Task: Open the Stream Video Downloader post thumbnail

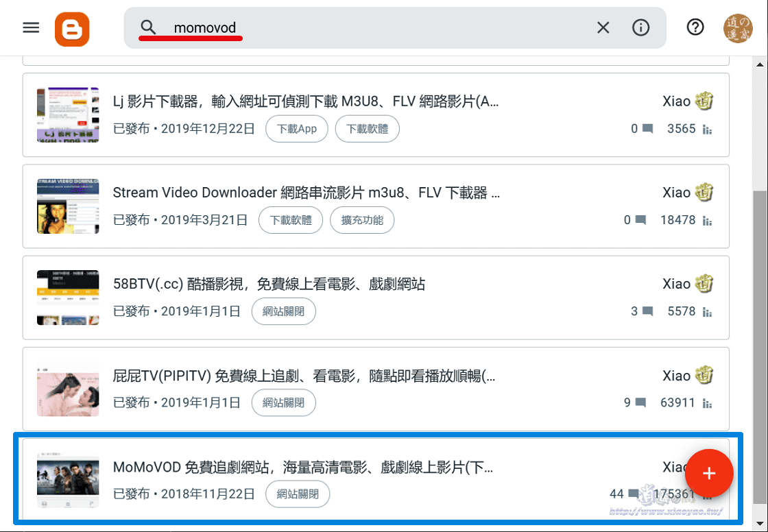Action: click(x=68, y=206)
